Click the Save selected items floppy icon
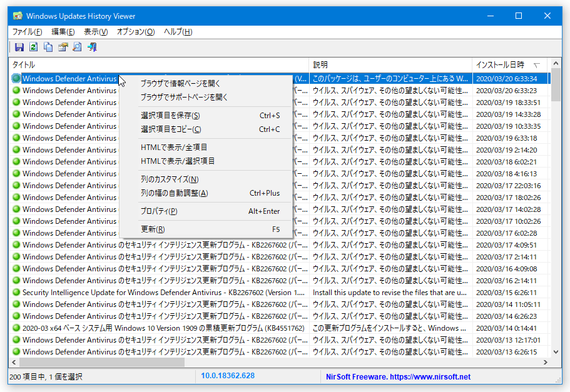 coord(19,47)
